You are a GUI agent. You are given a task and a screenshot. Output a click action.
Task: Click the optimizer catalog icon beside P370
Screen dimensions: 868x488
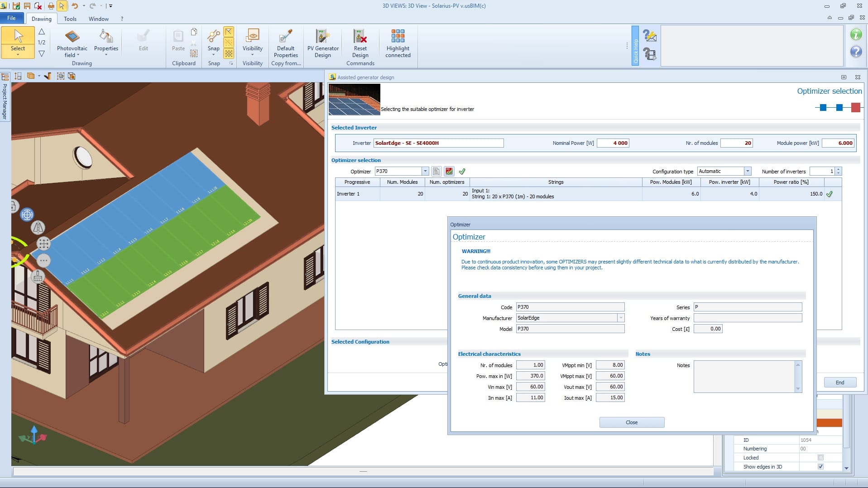point(449,171)
